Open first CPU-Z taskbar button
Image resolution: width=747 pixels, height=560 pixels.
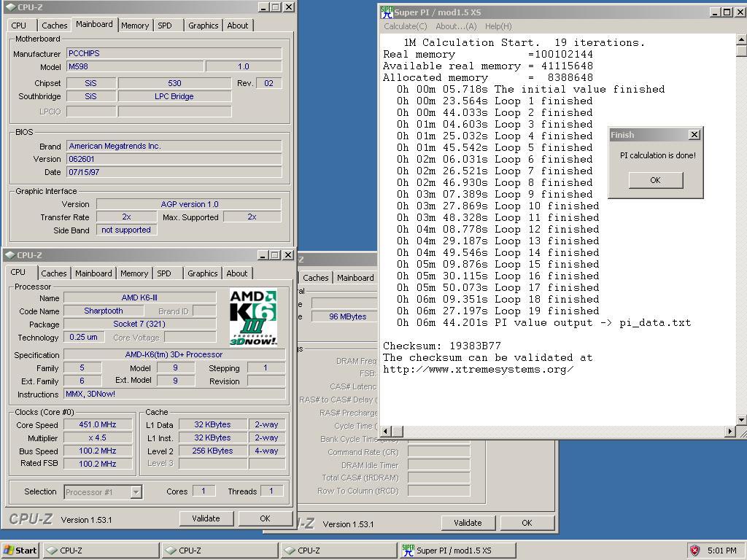click(101, 550)
